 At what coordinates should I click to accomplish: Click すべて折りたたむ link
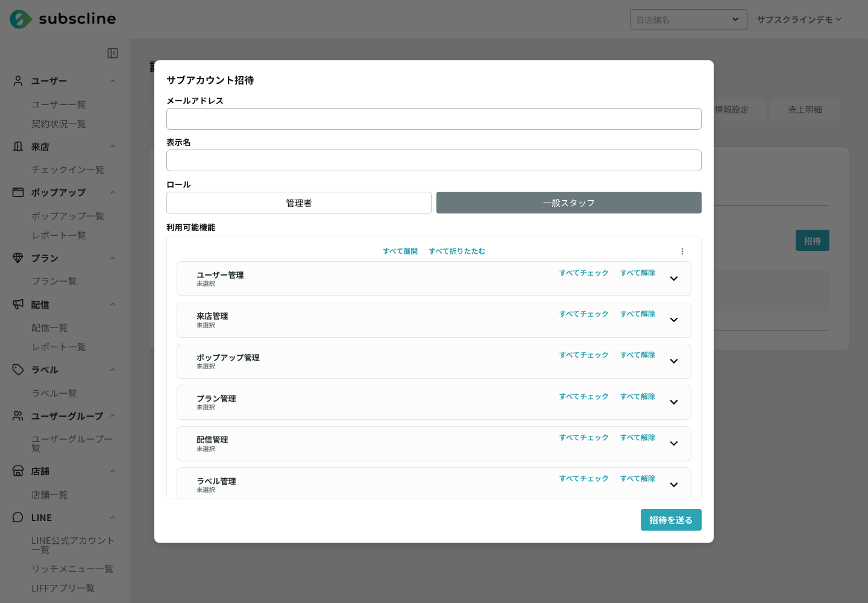(x=457, y=251)
